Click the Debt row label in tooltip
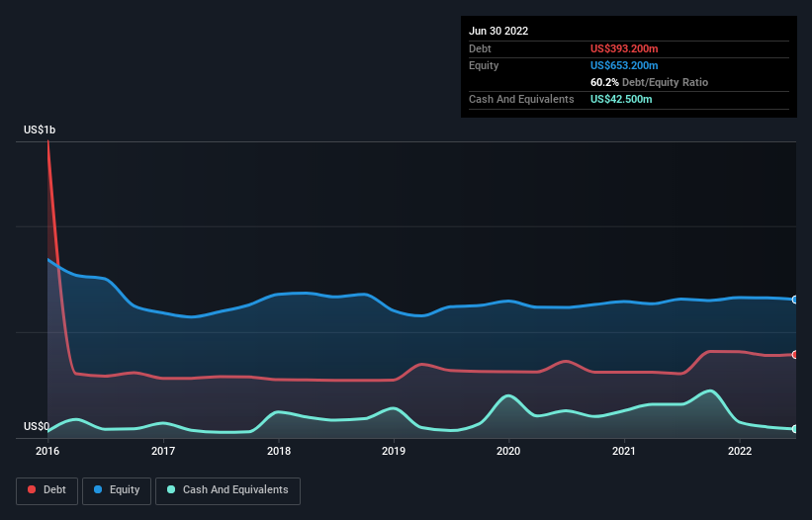812x520 pixels. point(480,48)
